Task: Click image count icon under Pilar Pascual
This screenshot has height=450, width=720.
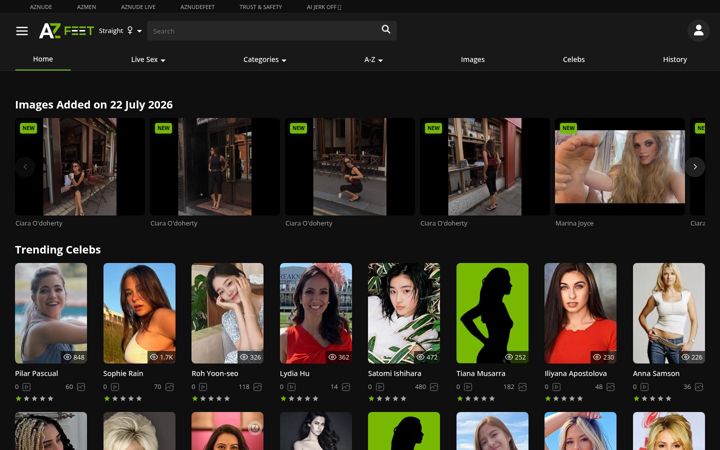Action: coord(81,387)
